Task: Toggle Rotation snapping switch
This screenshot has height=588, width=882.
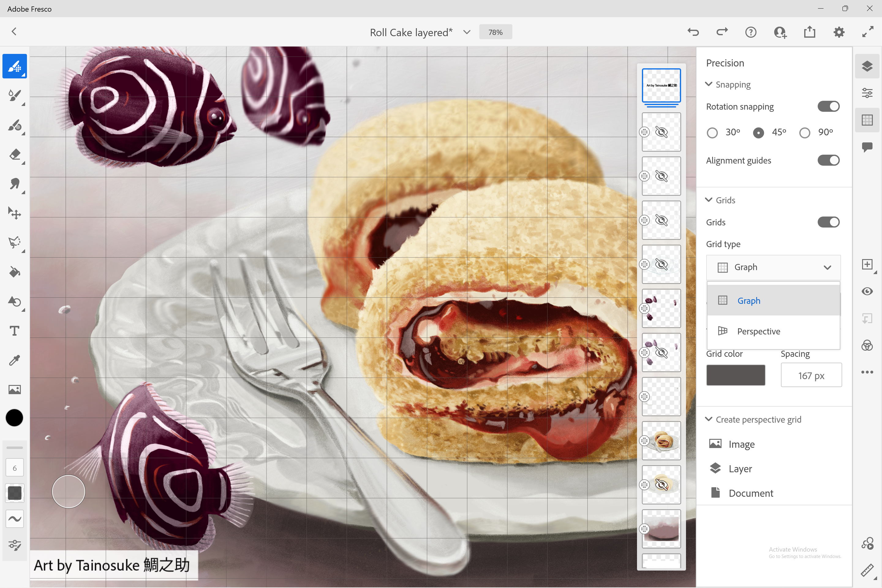Action: (x=828, y=107)
